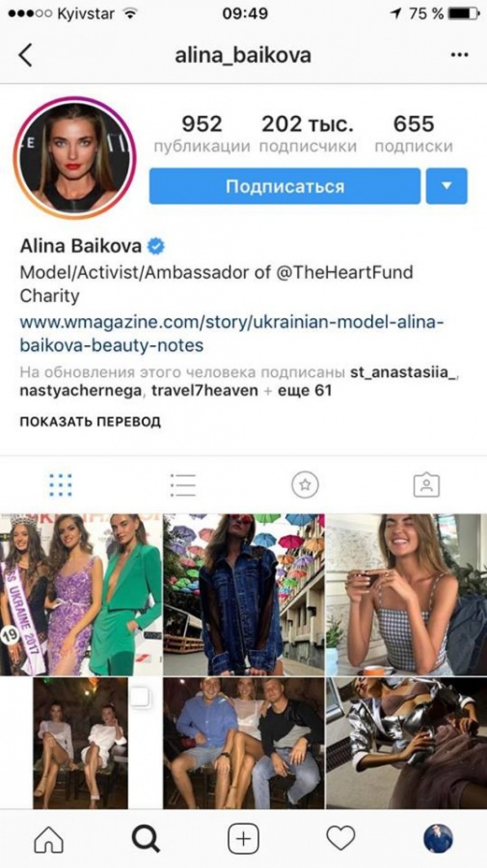Open the Miss Ukraine 2017 photo thumbnail
This screenshot has width=487, height=868.
[x=81, y=594]
